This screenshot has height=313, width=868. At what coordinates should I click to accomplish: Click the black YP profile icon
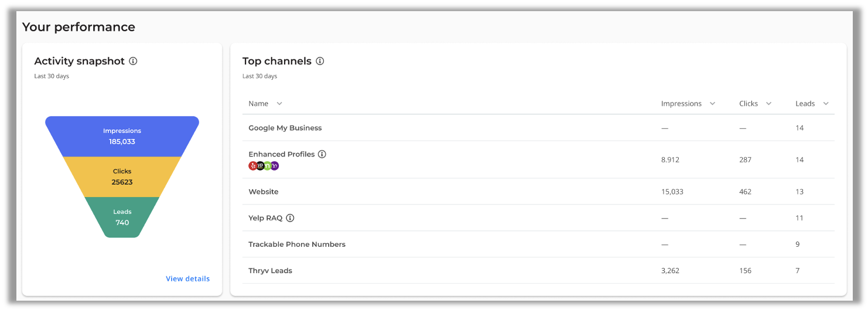pyautogui.click(x=260, y=166)
